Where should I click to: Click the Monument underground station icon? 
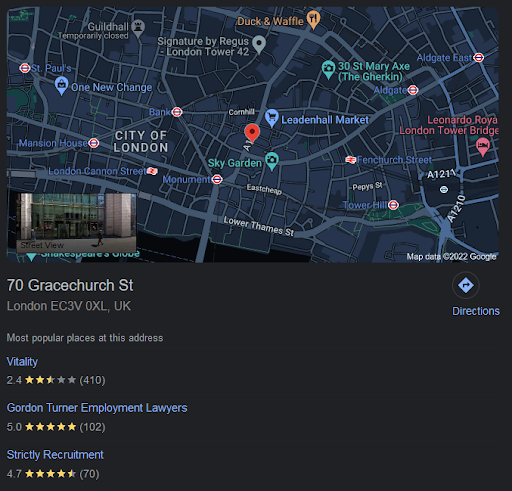[x=217, y=179]
